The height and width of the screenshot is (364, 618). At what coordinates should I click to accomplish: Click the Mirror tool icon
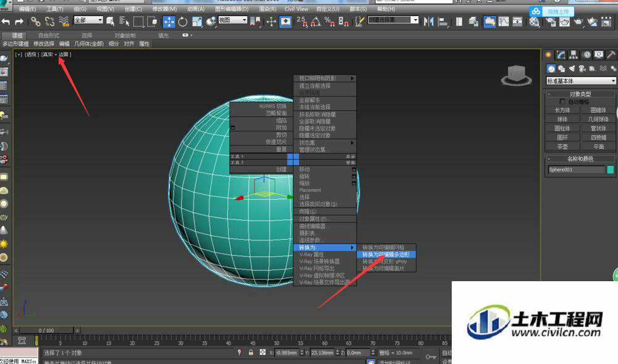(x=428, y=22)
